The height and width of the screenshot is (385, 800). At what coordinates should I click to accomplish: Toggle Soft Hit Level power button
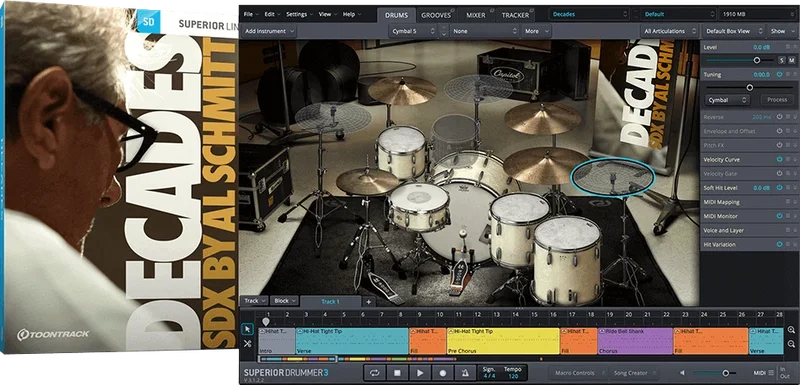[x=780, y=188]
